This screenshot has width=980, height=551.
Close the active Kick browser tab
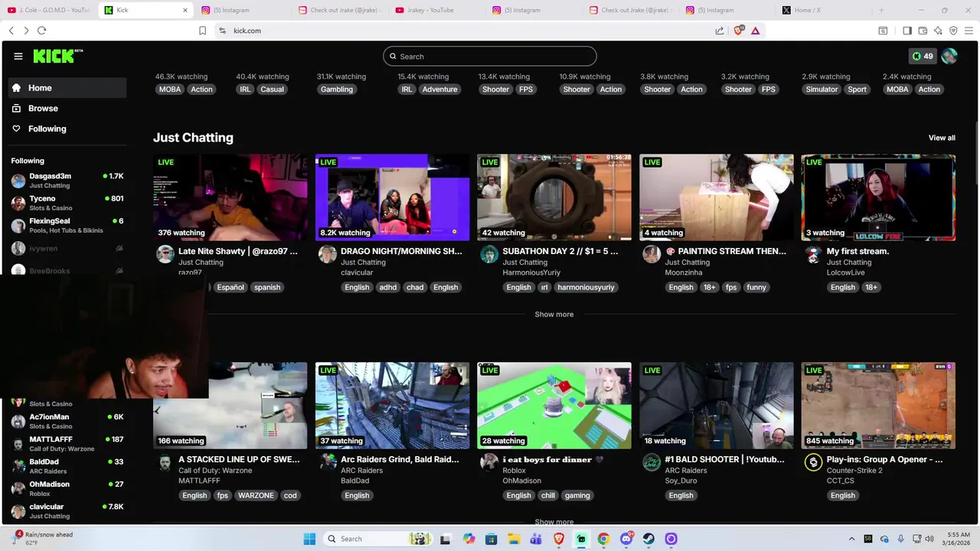click(185, 10)
